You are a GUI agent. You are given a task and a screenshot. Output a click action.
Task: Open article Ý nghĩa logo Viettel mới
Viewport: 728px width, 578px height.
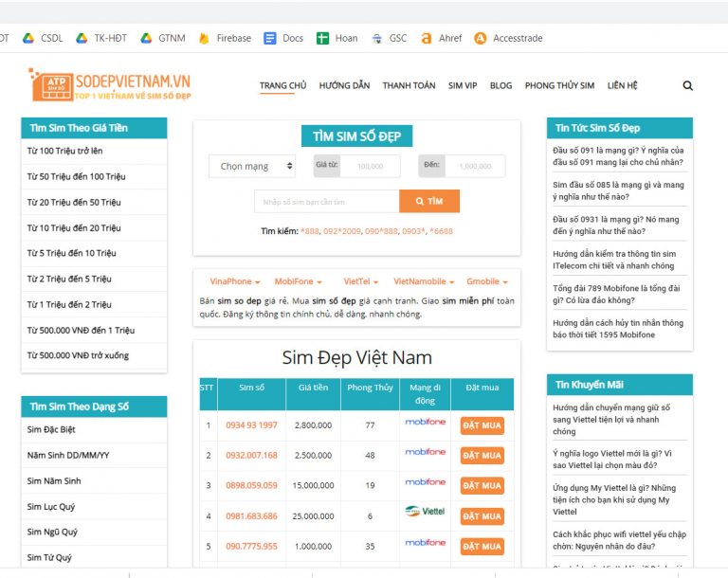[x=612, y=460]
